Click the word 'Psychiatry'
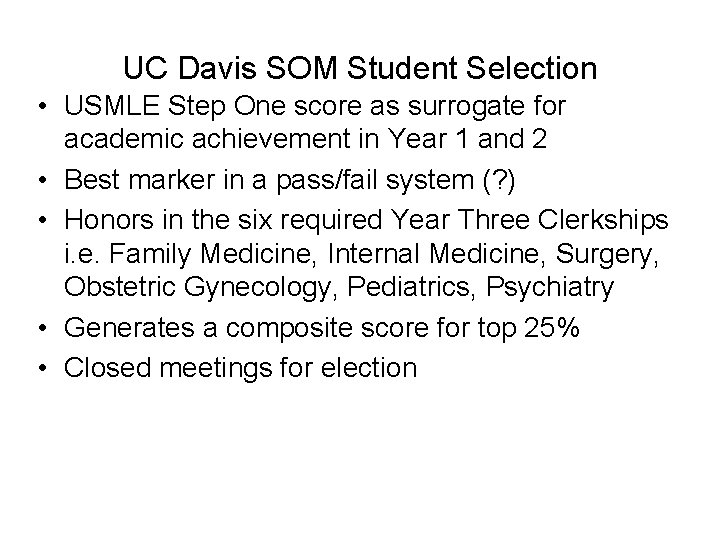This screenshot has height=540, width=720. [550, 287]
